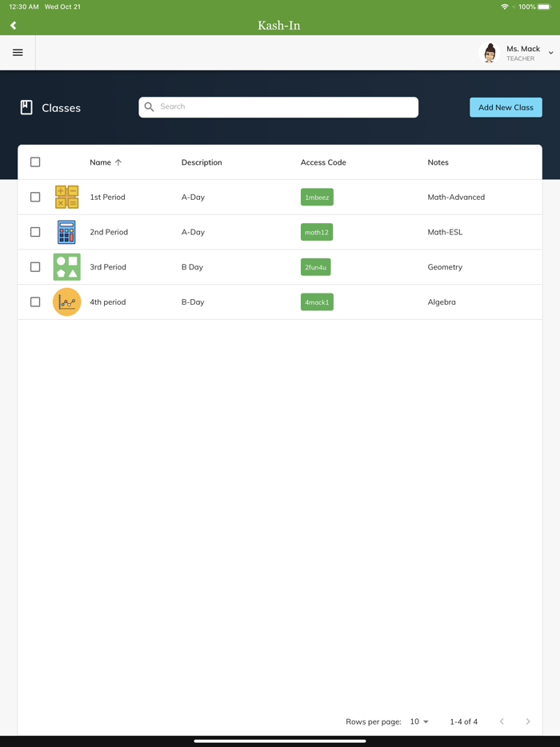560x747 pixels.
Task: Click the Classes bookmark icon
Action: [x=26, y=108]
